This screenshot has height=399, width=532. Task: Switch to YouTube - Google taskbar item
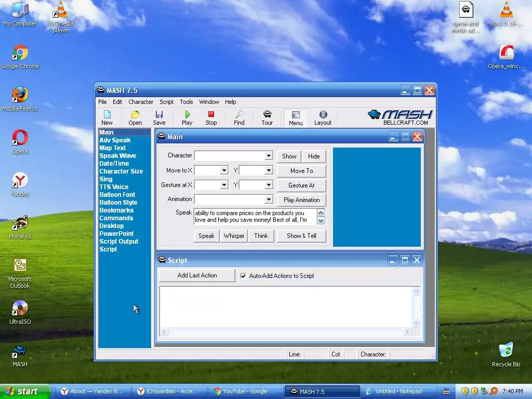(x=246, y=392)
